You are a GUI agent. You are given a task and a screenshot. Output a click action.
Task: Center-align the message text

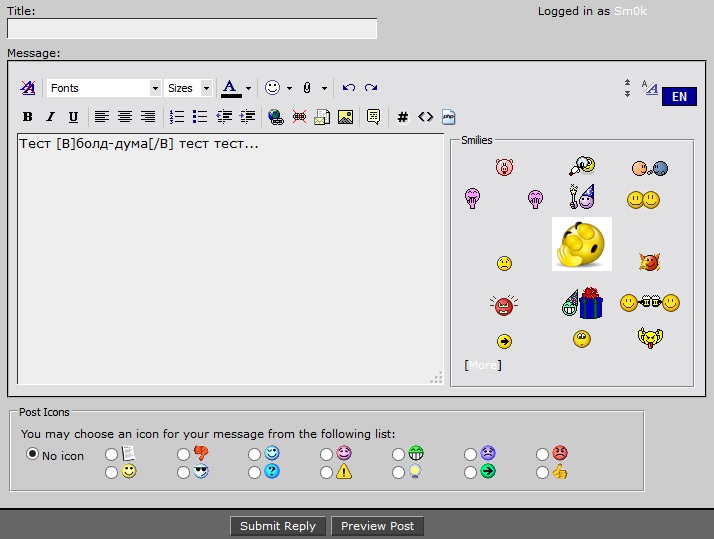pos(125,117)
